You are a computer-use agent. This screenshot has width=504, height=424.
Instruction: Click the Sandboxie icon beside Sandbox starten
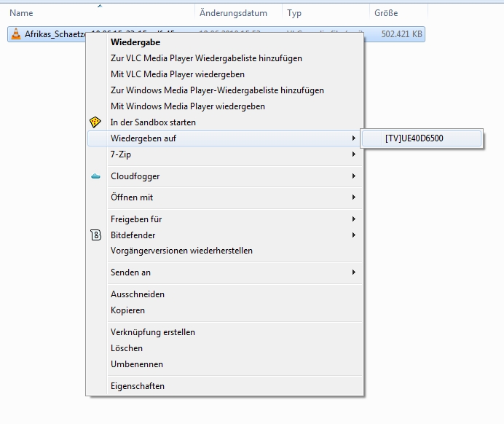(95, 122)
